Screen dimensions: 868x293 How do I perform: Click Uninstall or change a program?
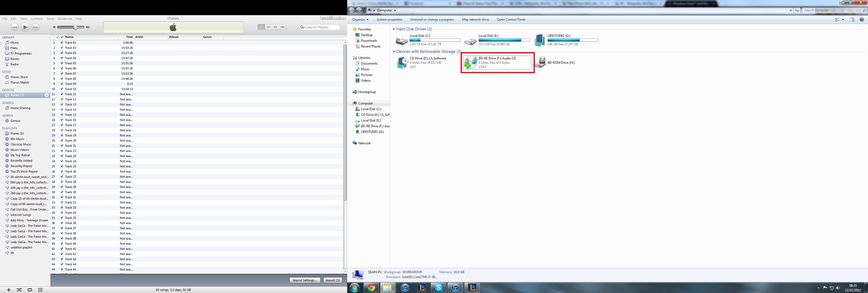432,20
